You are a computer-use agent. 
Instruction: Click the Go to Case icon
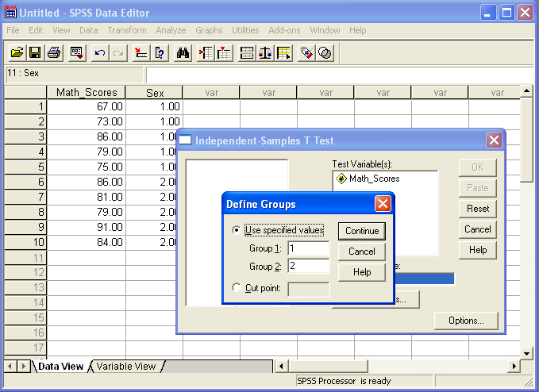[x=141, y=53]
